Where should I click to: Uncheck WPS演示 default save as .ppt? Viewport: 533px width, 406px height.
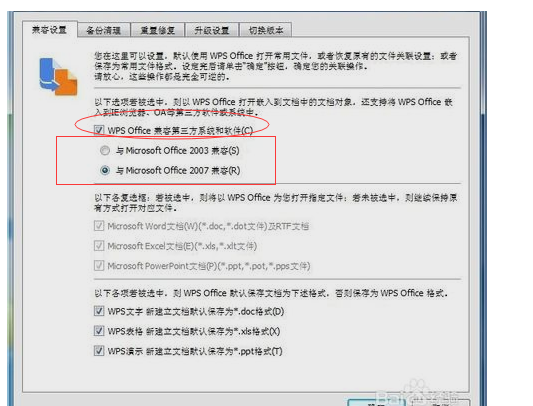99,351
